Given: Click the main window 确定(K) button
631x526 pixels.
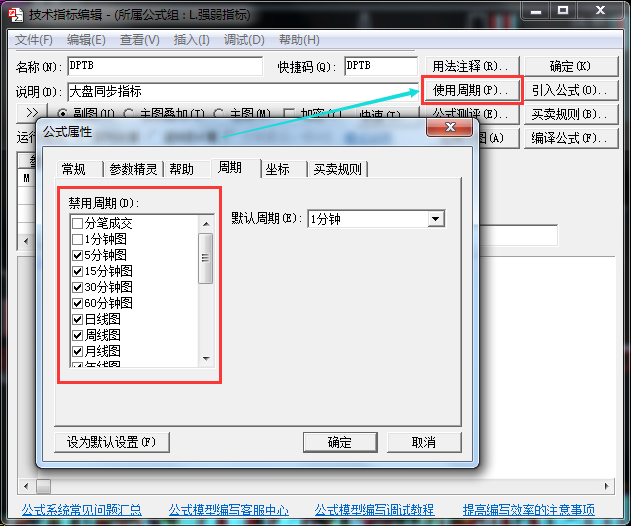Looking at the screenshot, I should pos(570,66).
